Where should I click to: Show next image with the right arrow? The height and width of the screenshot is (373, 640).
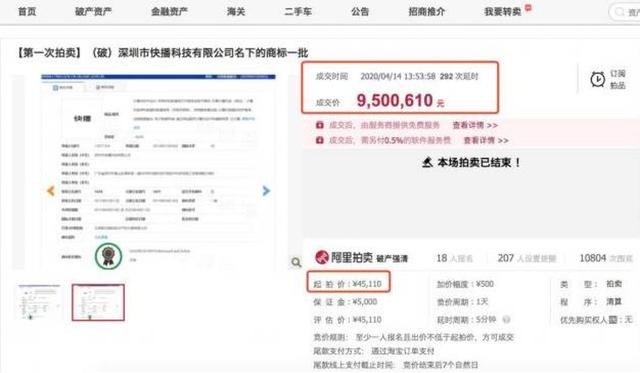266,191
